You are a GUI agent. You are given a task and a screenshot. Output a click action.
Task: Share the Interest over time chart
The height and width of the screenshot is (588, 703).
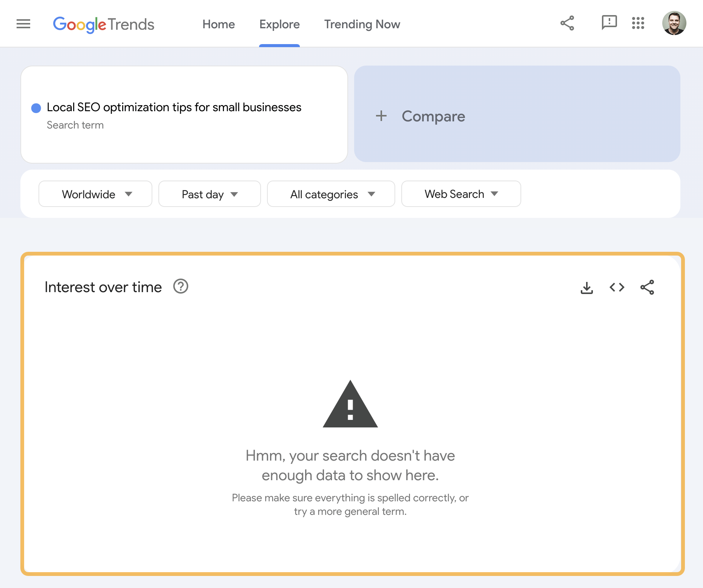pyautogui.click(x=648, y=287)
